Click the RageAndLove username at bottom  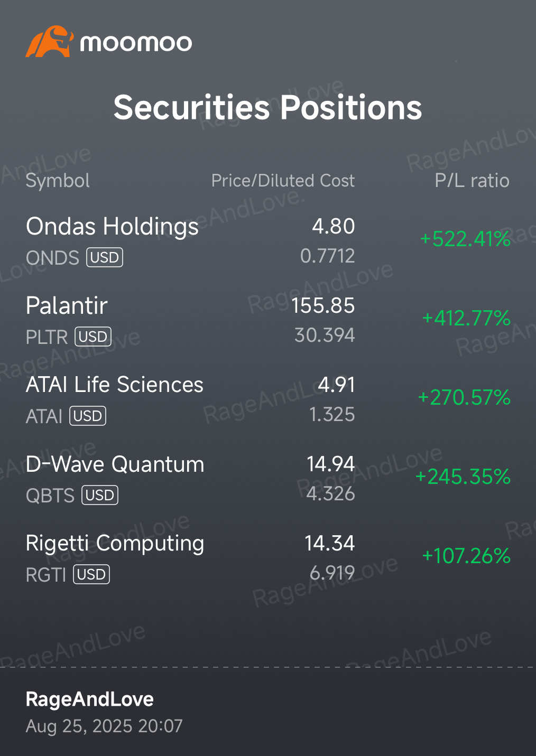point(90,699)
